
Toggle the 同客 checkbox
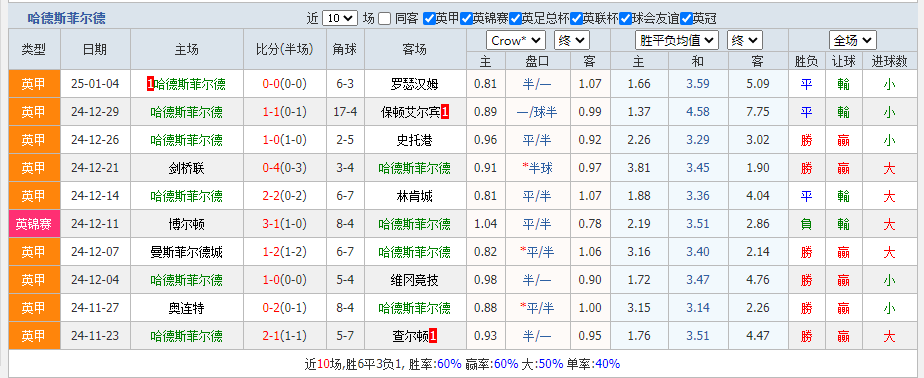(x=384, y=18)
